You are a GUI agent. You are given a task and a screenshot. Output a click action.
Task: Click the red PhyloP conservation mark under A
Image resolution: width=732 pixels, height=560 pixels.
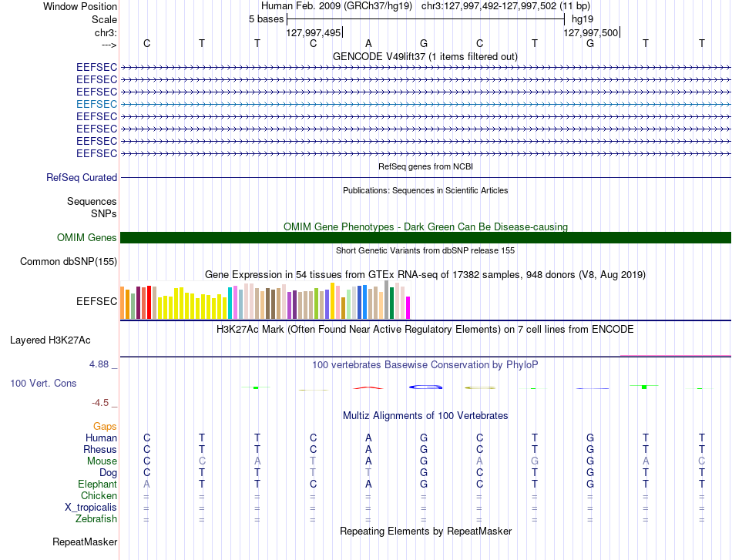coord(368,387)
